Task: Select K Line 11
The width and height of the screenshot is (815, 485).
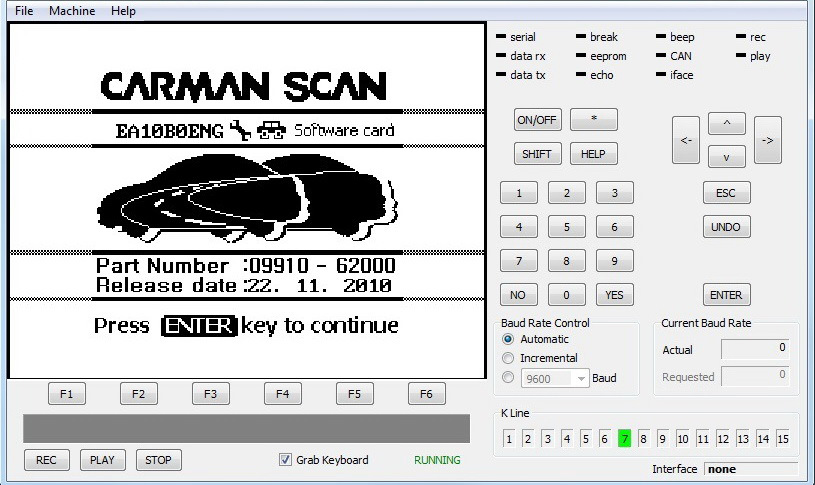Action: coord(703,439)
